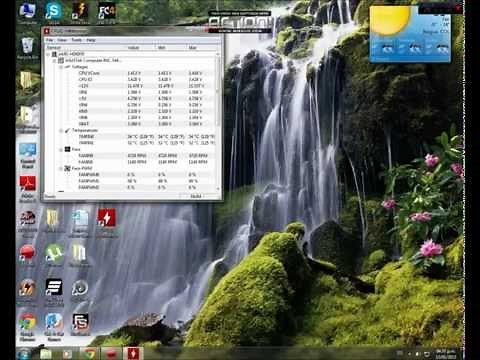Open the red ball desktop shortcut
The width and height of the screenshot is (480, 360).
(27, 255)
